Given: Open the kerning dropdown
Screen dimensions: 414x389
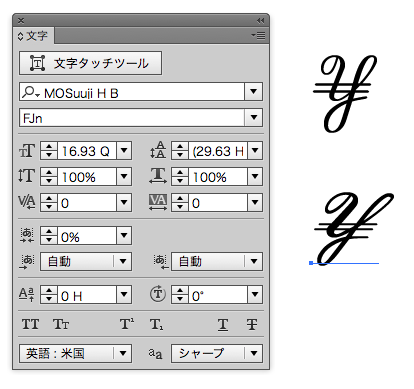Looking at the screenshot, I should (124, 203).
